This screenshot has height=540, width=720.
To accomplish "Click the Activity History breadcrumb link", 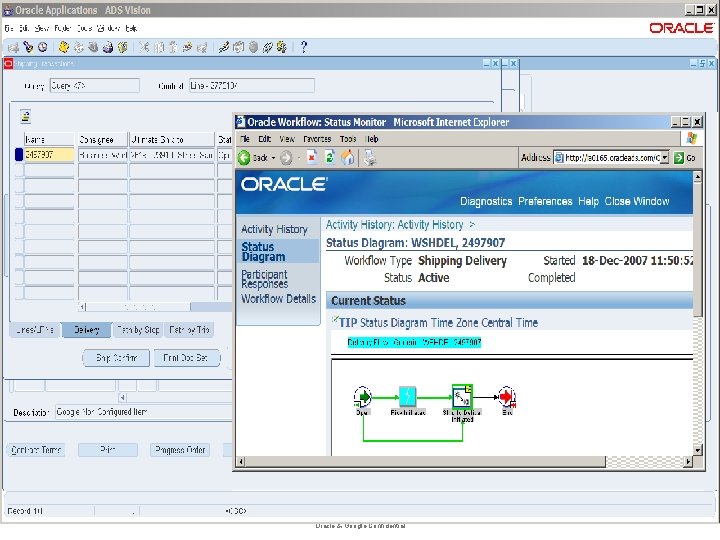I will 394,225.
